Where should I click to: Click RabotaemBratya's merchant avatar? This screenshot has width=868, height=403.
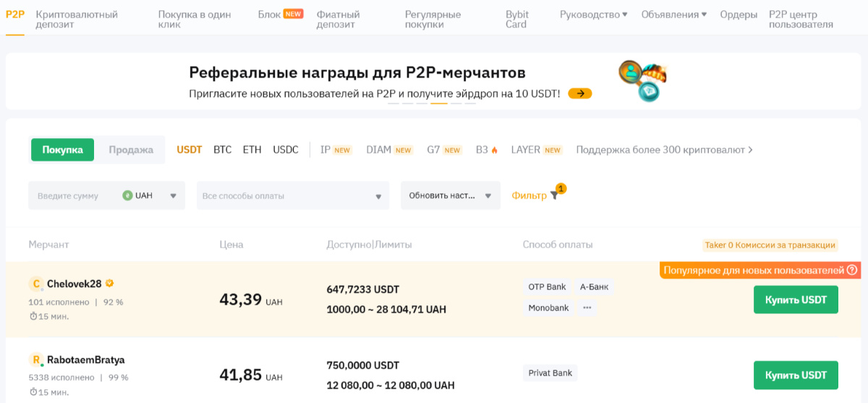36,360
